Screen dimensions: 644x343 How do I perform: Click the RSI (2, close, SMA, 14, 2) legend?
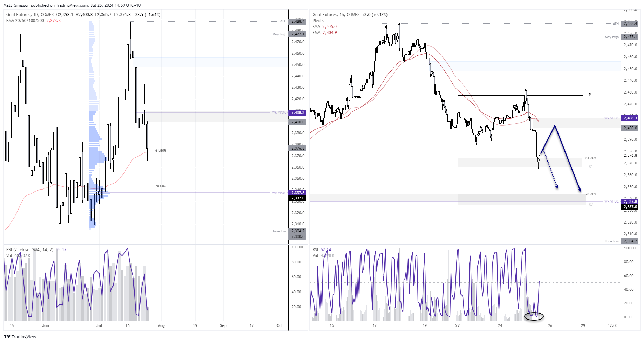click(x=36, y=250)
